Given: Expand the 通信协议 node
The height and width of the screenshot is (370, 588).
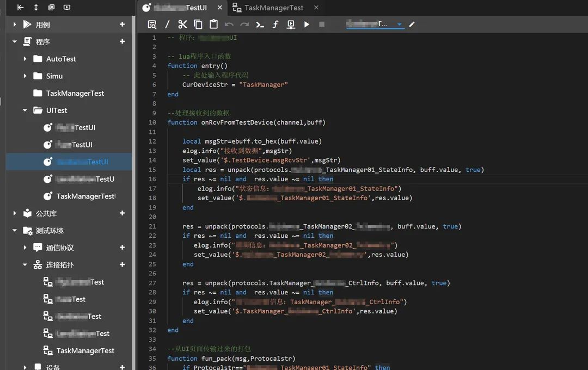Looking at the screenshot, I should pyautogui.click(x=24, y=248).
